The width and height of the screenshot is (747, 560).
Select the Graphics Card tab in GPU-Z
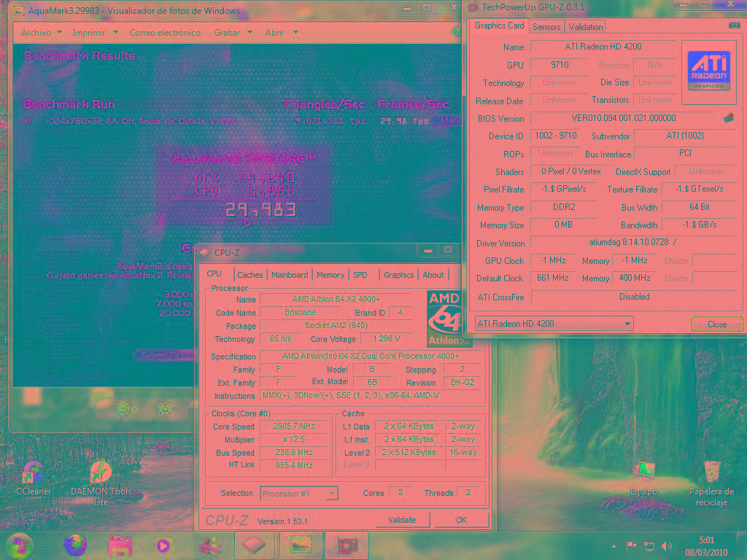click(x=499, y=26)
